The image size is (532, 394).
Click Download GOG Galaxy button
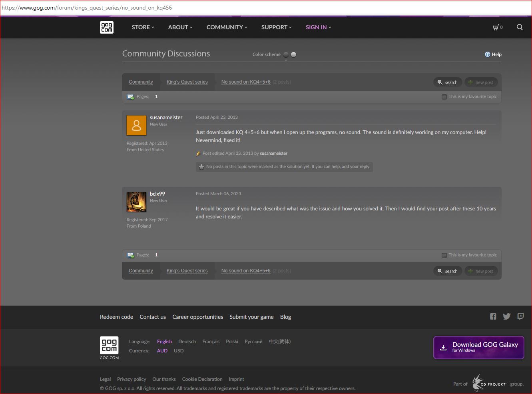pos(479,347)
